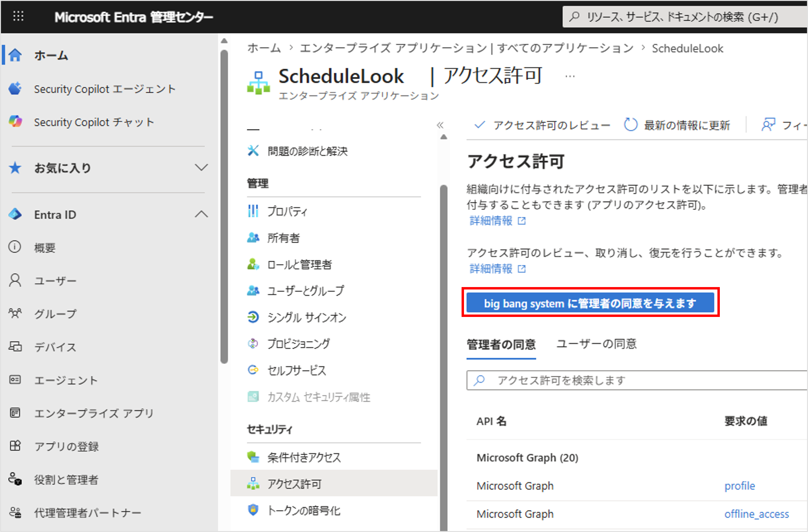The image size is (808, 532).
Task: Click the Entra ID diamond icon
Action: (x=15, y=214)
